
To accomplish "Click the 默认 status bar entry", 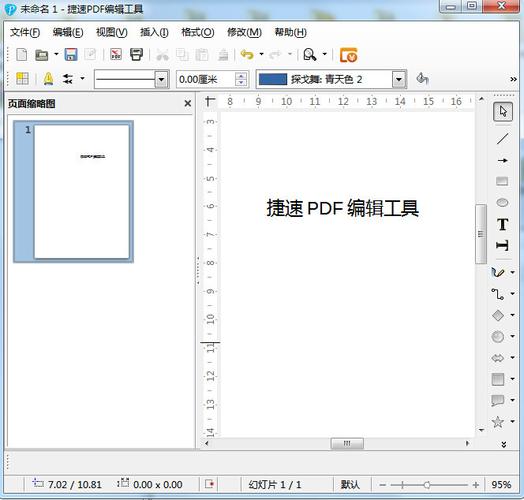I will pos(350,485).
